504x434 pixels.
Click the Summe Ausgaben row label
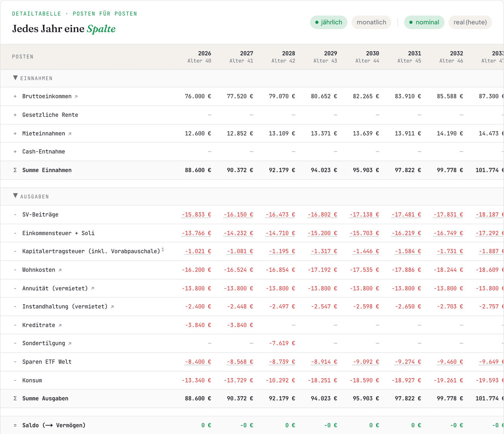[45, 398]
